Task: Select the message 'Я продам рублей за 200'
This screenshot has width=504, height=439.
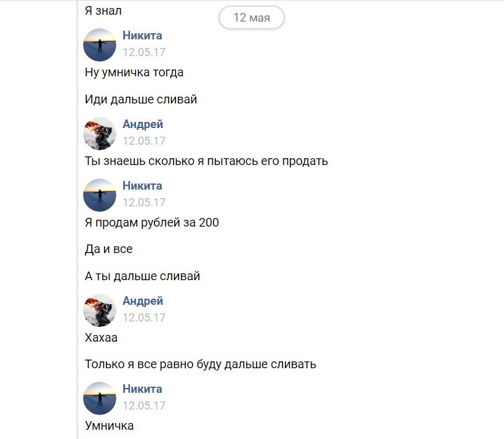Action: pos(152,222)
